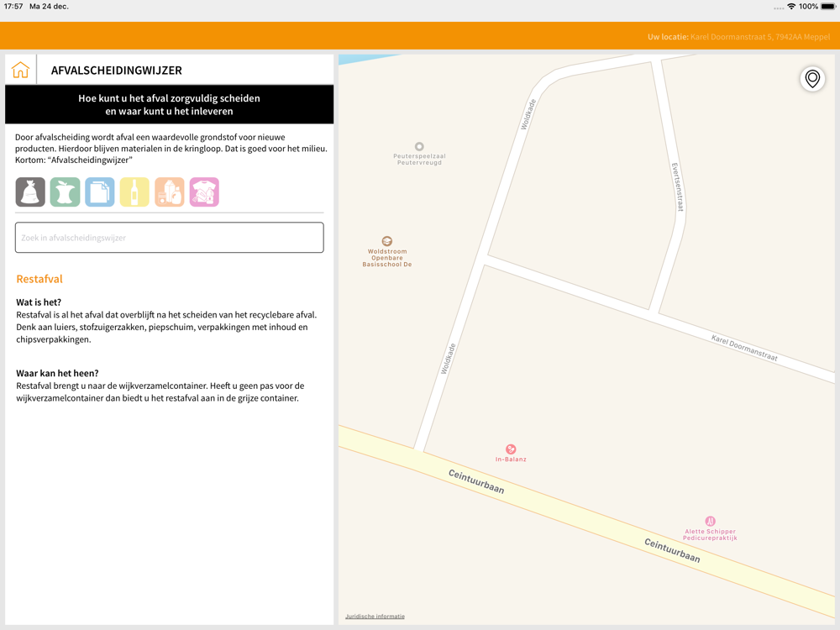Image resolution: width=840 pixels, height=630 pixels.
Task: Click the 'Evertsenstraat' street label on map
Action: coord(678,187)
